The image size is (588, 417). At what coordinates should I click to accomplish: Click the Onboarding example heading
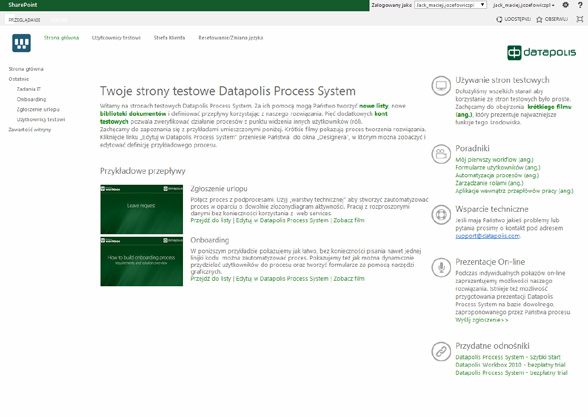click(210, 240)
